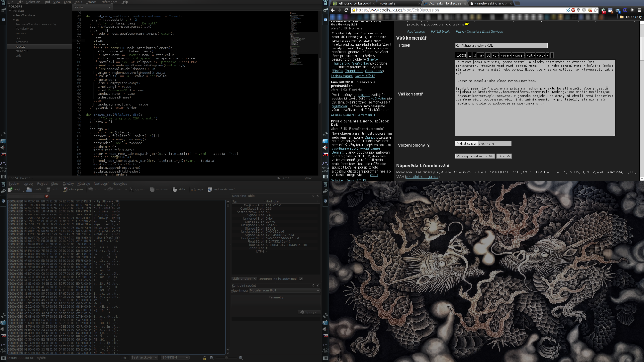Close the 'Nová karta' browser tab
Screen dimensions: 644x362
[x=419, y=4]
